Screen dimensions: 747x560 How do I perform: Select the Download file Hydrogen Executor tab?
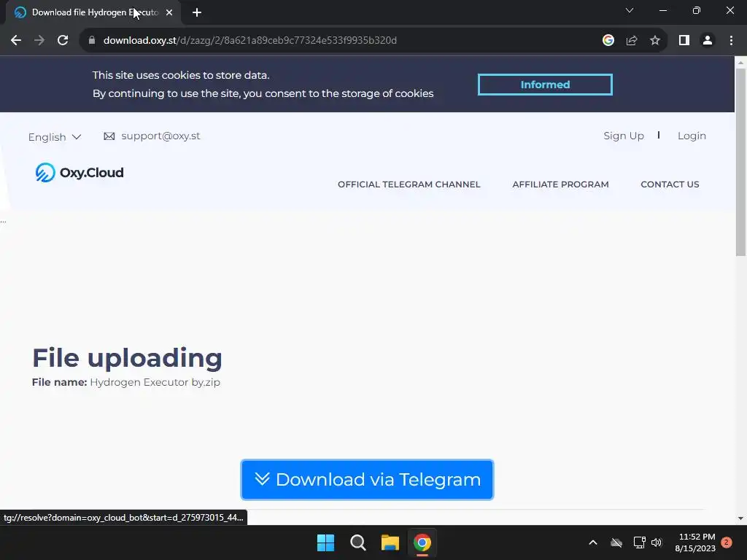click(x=93, y=12)
